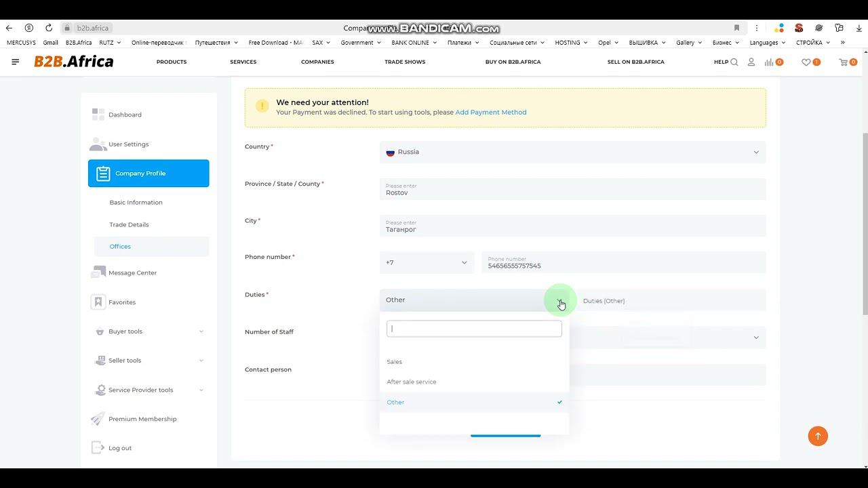Open the Languages bookmarks folder
This screenshot has height=488, width=868.
768,42
